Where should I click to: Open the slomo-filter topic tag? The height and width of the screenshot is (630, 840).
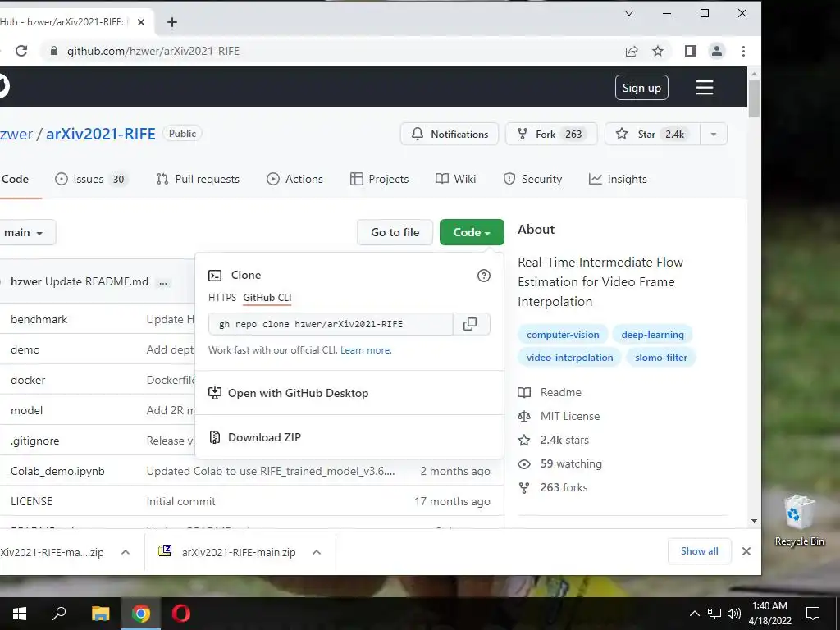pyautogui.click(x=661, y=358)
